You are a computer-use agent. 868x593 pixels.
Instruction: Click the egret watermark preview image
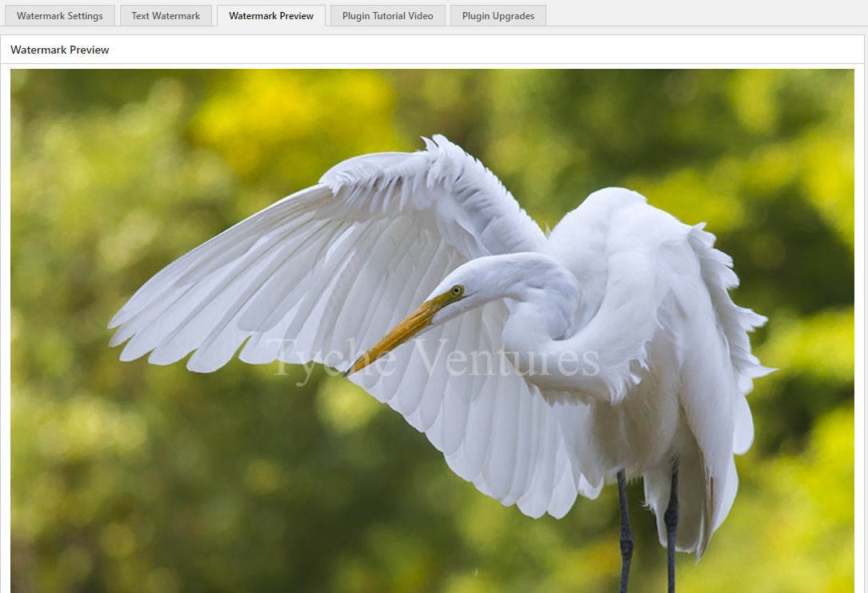tap(432, 331)
